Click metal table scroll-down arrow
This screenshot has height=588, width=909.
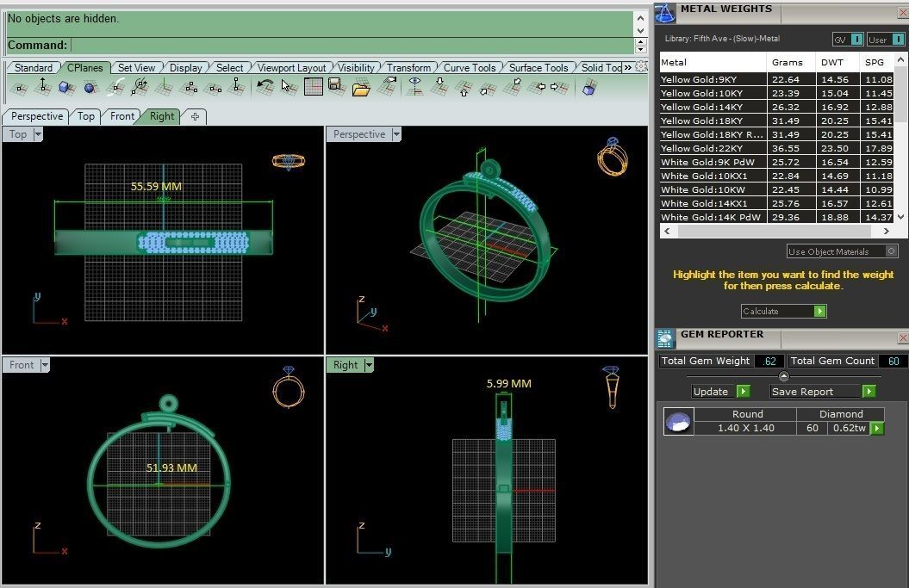(900, 217)
